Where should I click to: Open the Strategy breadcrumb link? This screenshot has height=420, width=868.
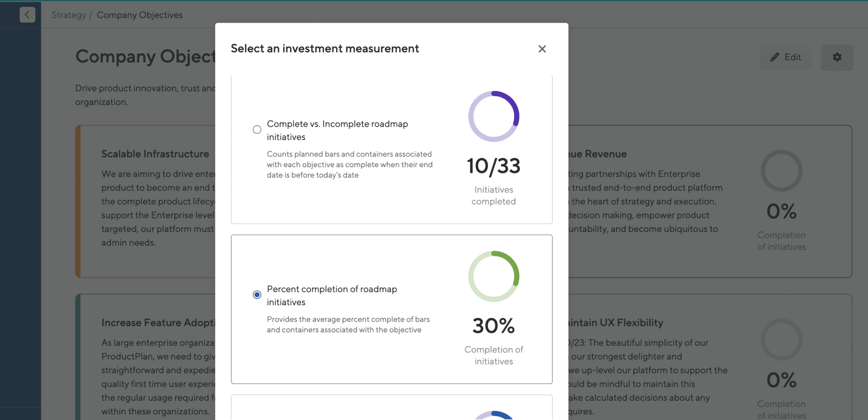click(69, 15)
